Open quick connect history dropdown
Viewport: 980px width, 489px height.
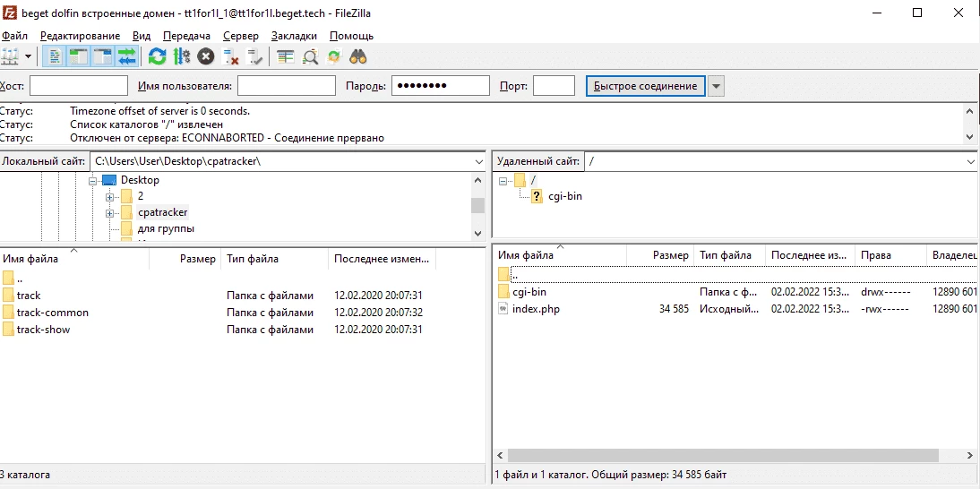717,86
